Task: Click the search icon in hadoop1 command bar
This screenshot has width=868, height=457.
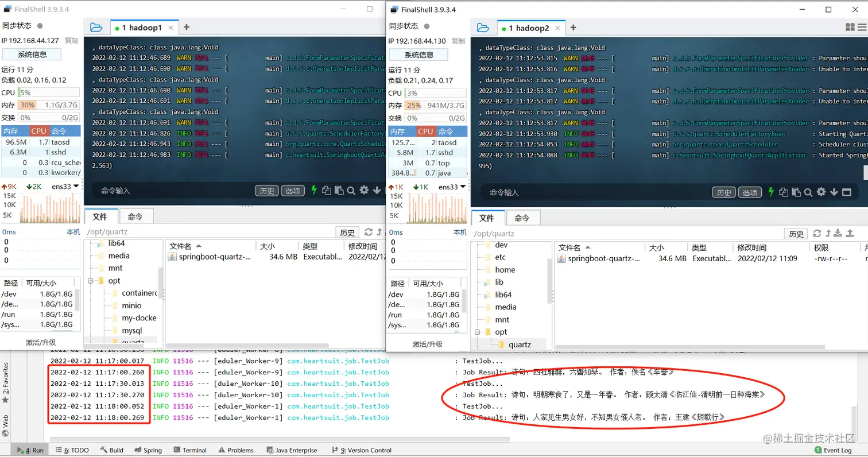Action: point(351,191)
